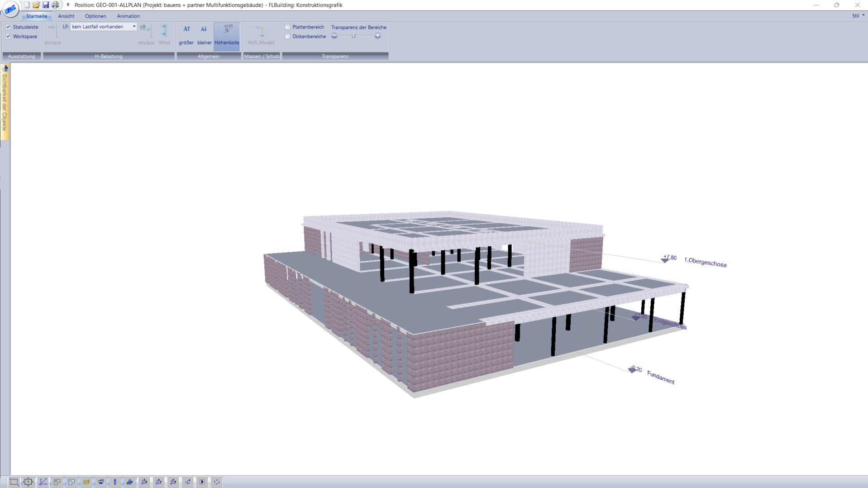Open the Ansicht ribbon tab
This screenshot has width=868, height=488.
(66, 16)
